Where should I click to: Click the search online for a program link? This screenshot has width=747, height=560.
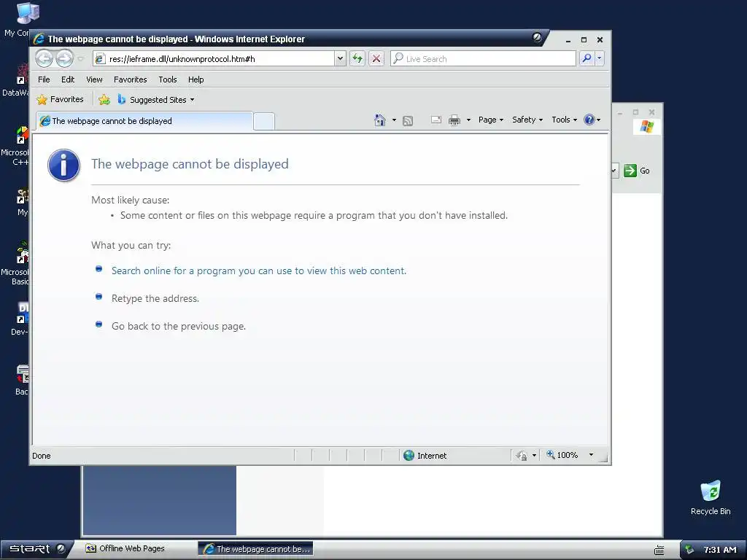click(x=259, y=271)
